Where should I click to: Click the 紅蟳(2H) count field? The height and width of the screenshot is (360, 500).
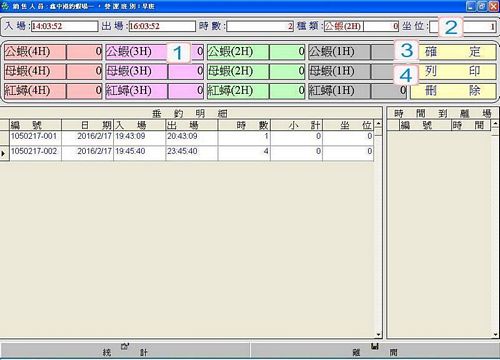click(x=287, y=91)
